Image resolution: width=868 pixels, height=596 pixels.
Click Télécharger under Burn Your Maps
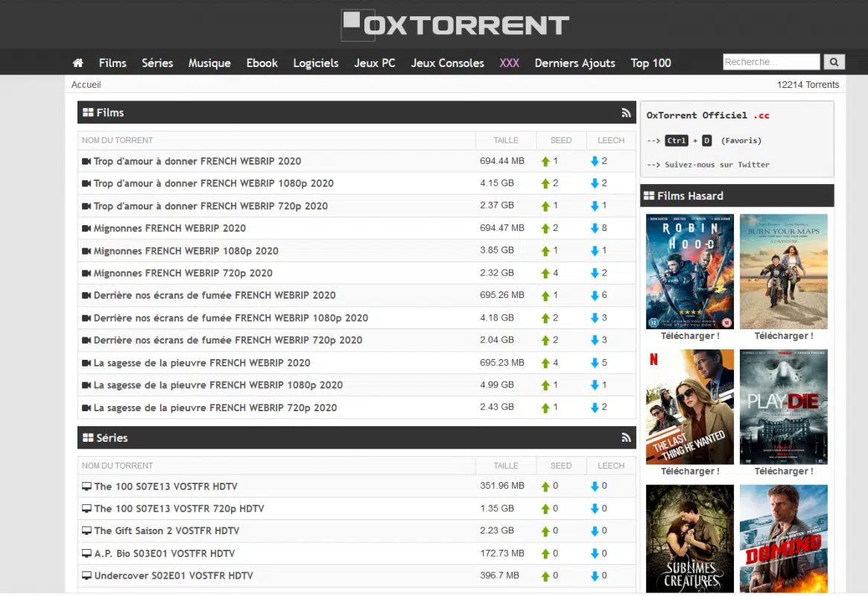click(x=783, y=336)
